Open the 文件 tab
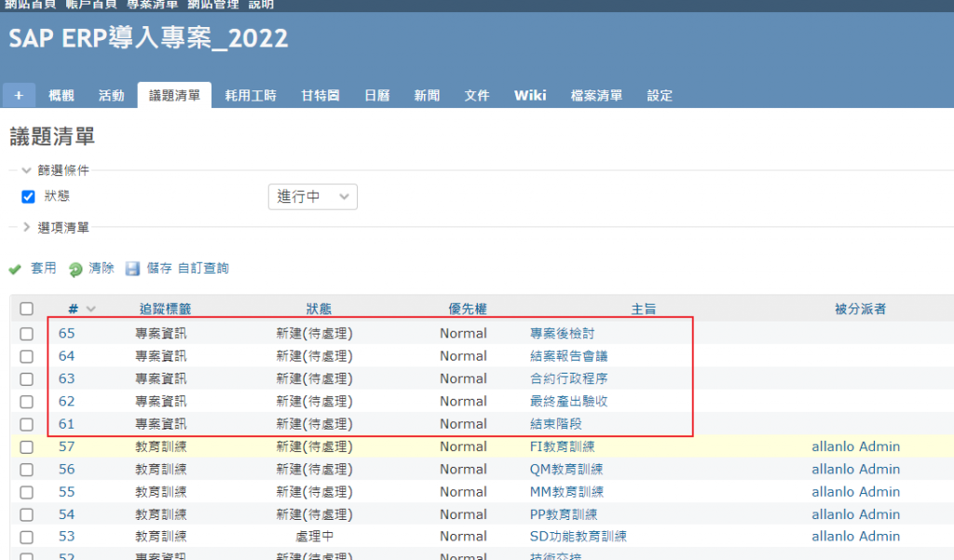 (476, 96)
